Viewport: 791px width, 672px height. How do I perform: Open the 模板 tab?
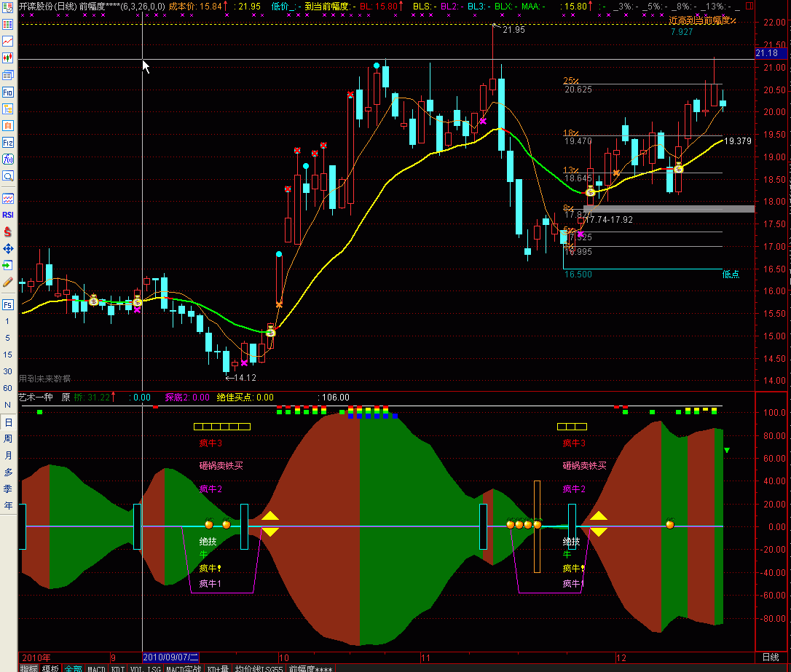pos(50,668)
